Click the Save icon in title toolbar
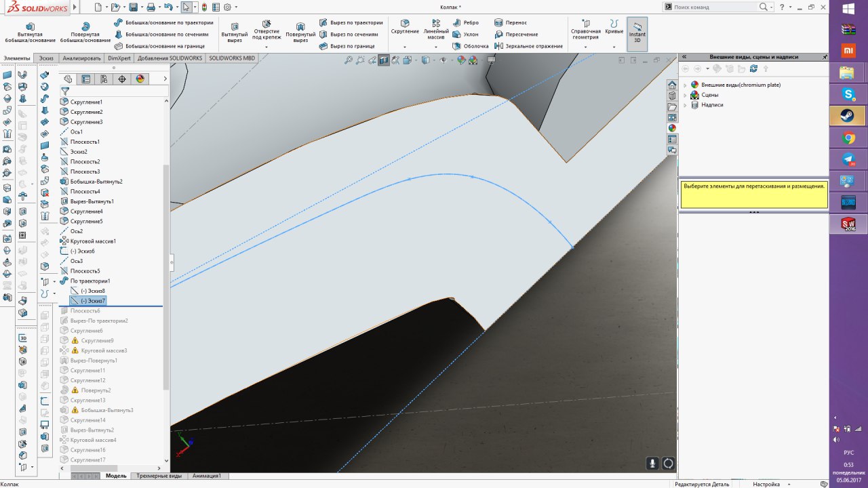 (133, 7)
